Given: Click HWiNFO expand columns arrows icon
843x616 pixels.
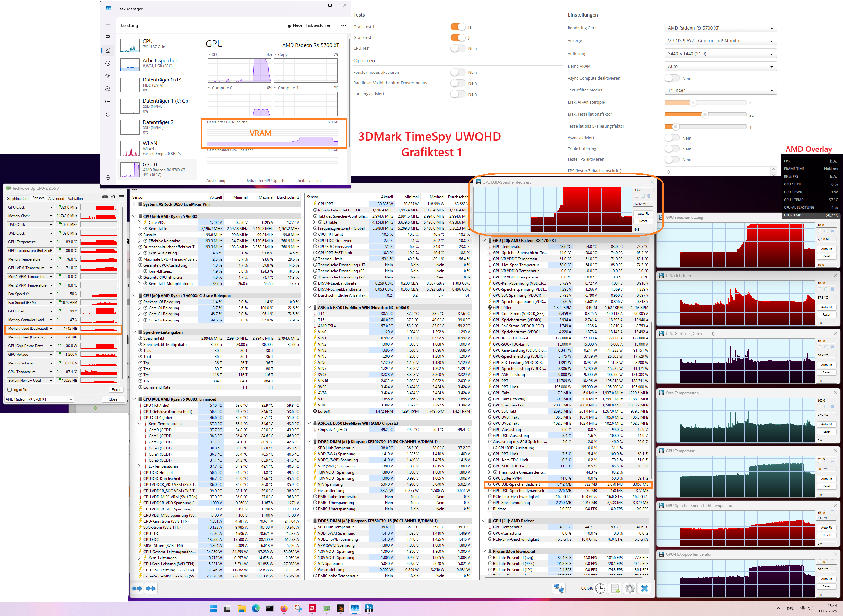Looking at the screenshot, I should [137, 588].
